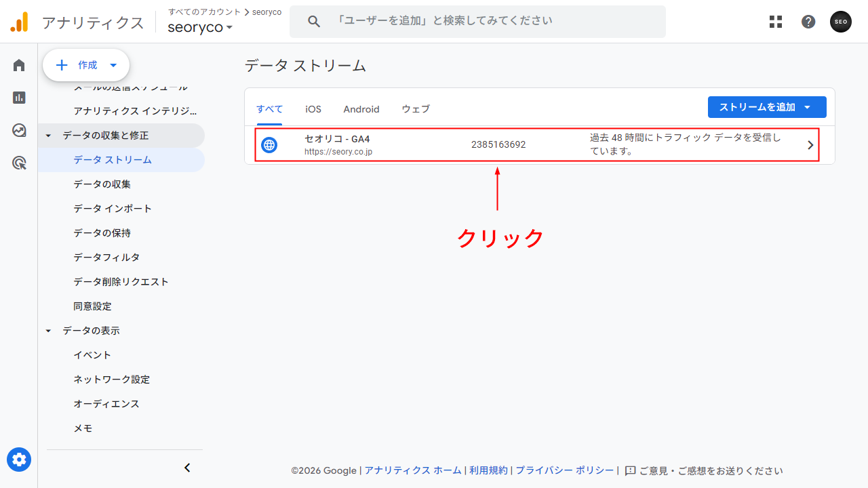Collapse the データの表示 section
The width and height of the screenshot is (868, 488).
coord(47,330)
